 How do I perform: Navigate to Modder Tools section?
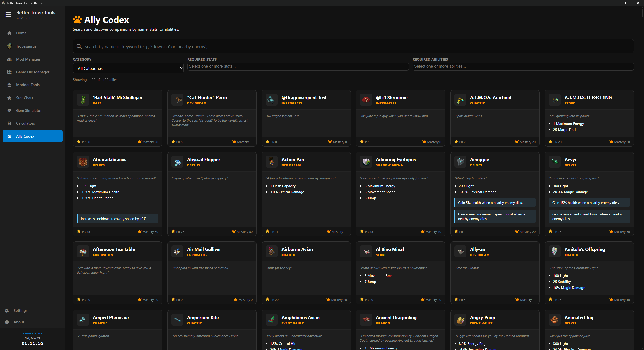pyautogui.click(x=28, y=85)
